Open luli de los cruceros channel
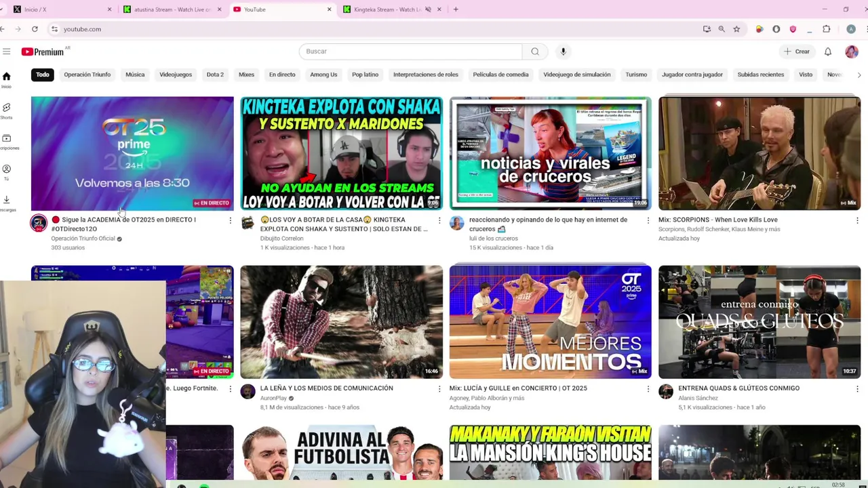Screen dimensions: 868x488 494,239
